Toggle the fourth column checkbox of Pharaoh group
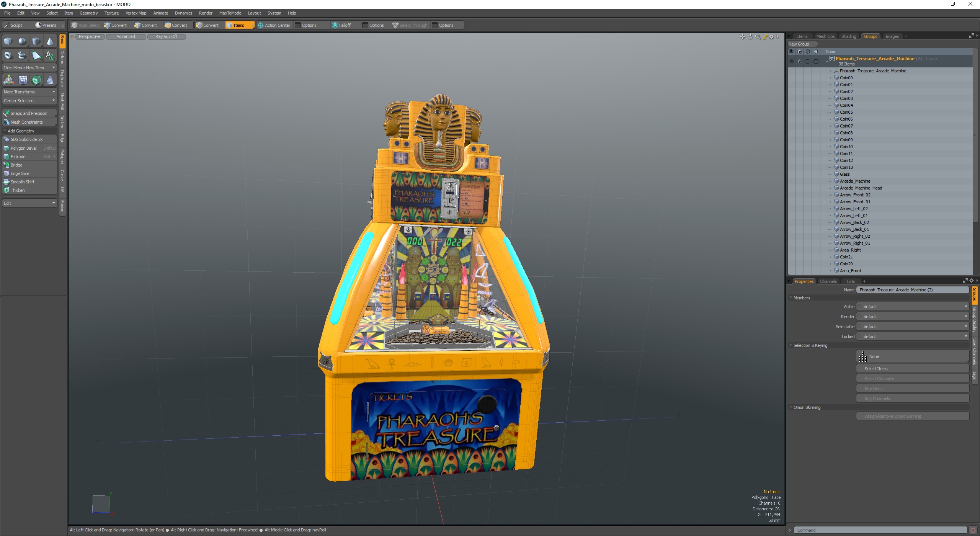The height and width of the screenshot is (536, 980). point(816,61)
